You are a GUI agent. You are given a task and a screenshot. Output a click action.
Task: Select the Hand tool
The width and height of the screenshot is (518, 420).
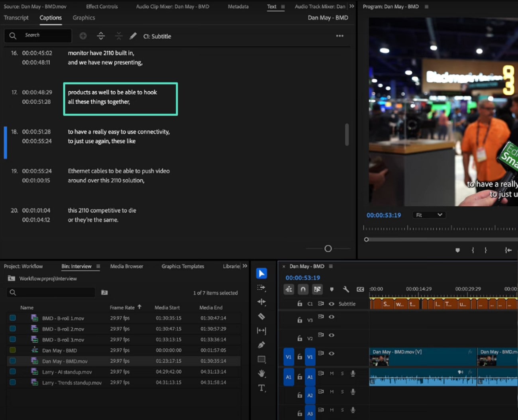[x=261, y=373]
